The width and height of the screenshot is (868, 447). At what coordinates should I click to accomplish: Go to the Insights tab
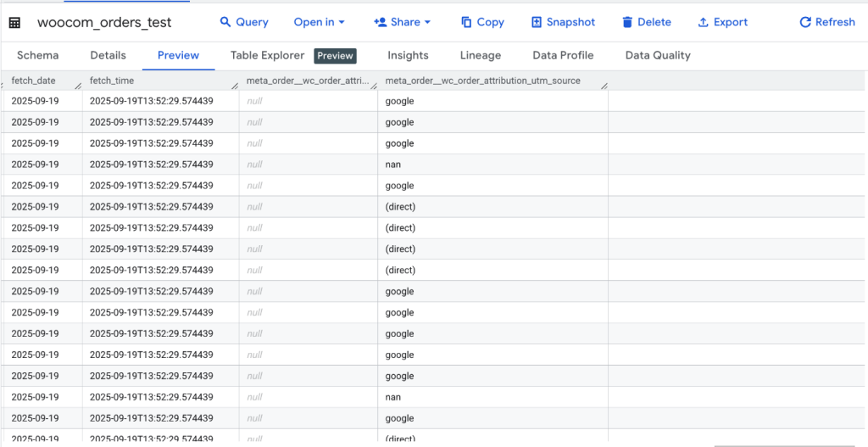coord(408,55)
